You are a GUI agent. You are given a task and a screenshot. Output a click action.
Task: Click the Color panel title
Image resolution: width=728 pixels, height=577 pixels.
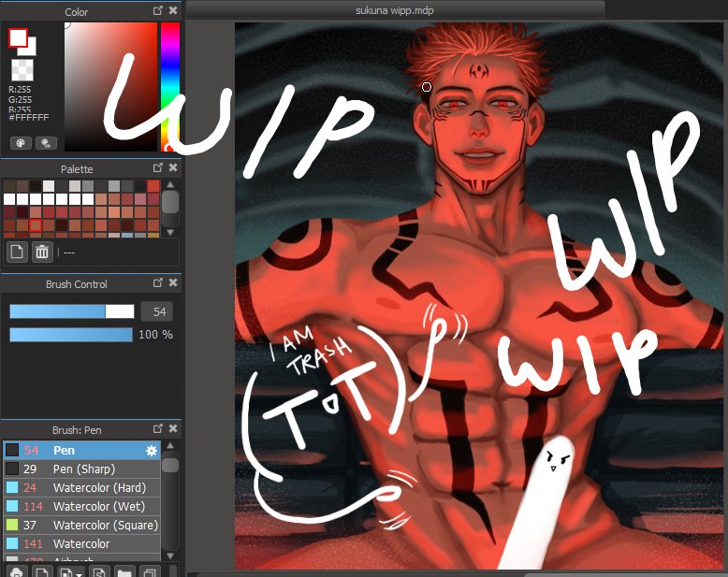[76, 12]
